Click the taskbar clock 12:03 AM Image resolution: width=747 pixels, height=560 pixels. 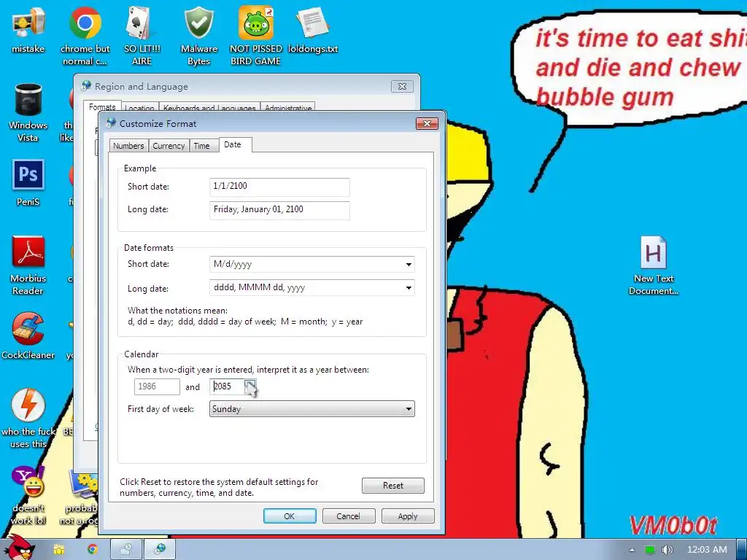pyautogui.click(x=707, y=550)
